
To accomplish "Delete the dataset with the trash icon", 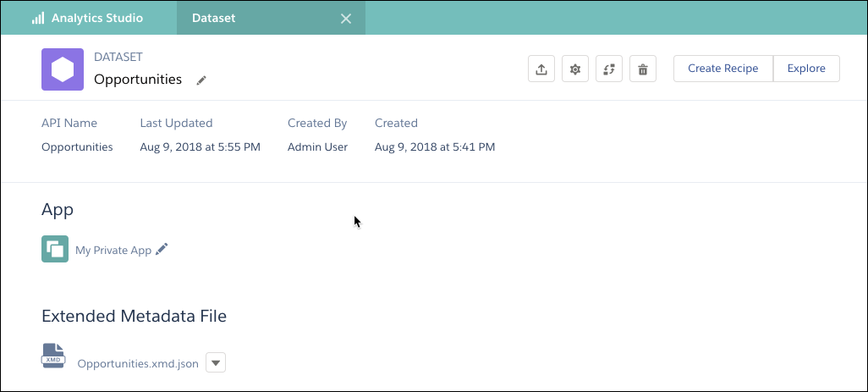I will coord(643,69).
